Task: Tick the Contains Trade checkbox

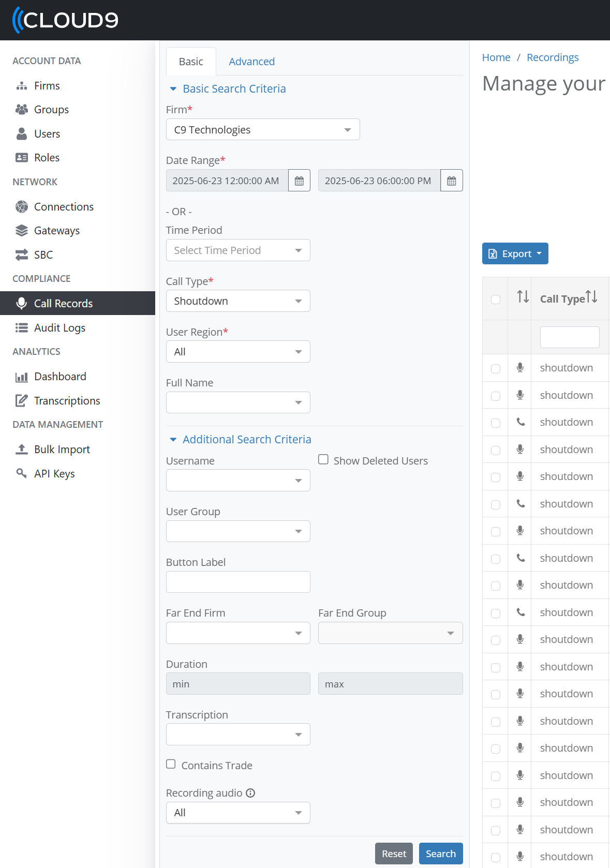Action: 171,764
